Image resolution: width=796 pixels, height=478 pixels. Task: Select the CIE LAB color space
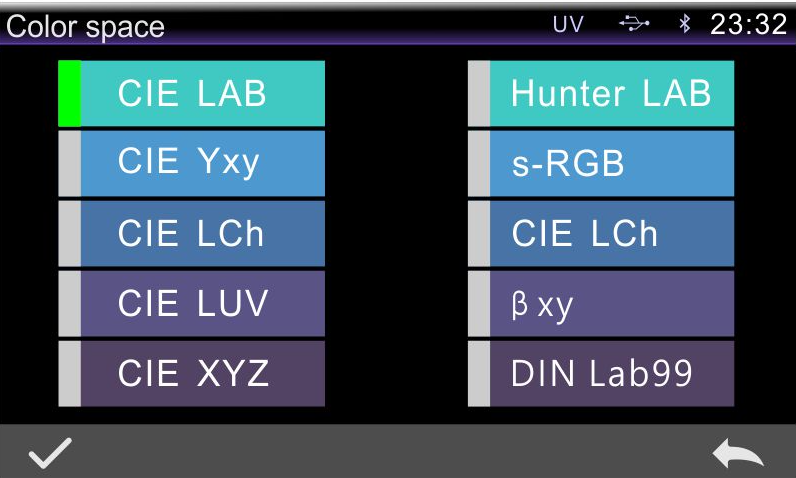pos(202,94)
